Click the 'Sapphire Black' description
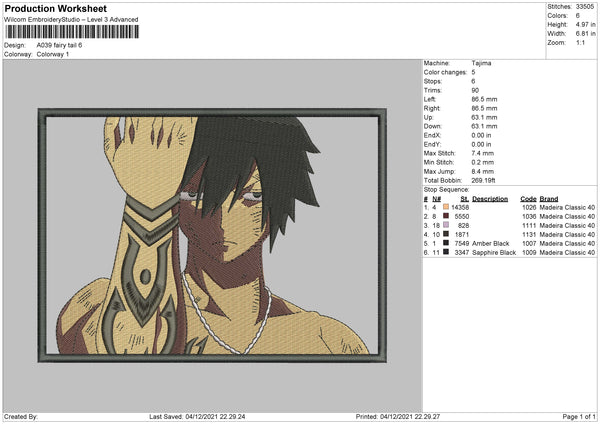This screenshot has height=424, width=600. click(x=494, y=253)
